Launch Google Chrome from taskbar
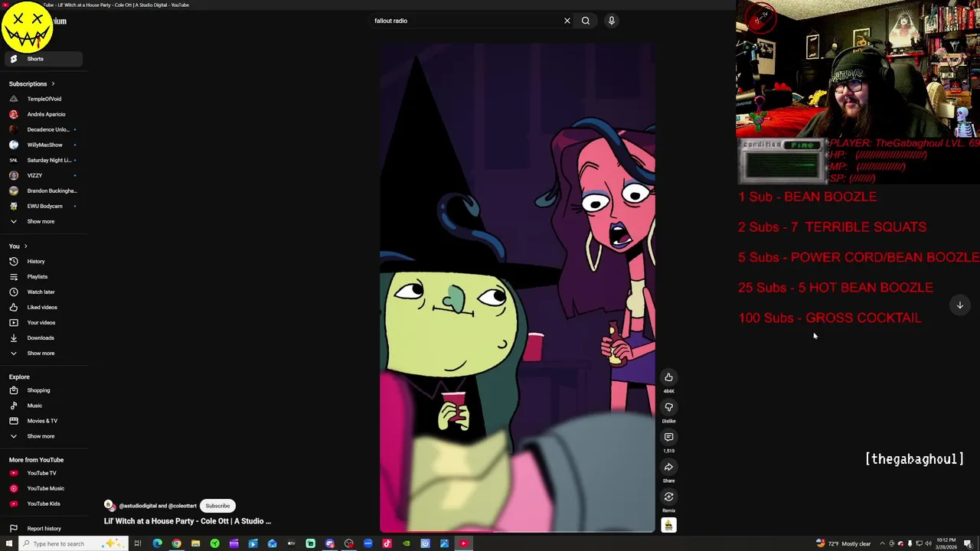Image resolution: width=980 pixels, height=551 pixels. click(176, 543)
